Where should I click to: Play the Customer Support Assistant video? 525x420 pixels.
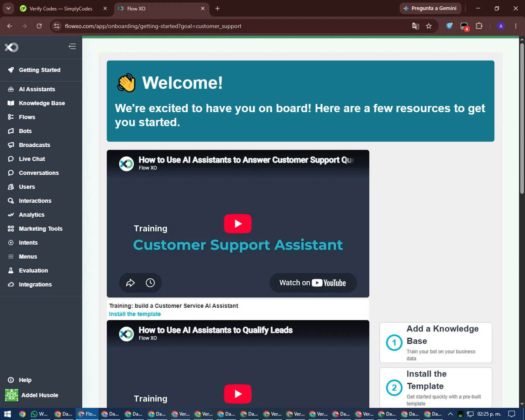(x=238, y=224)
